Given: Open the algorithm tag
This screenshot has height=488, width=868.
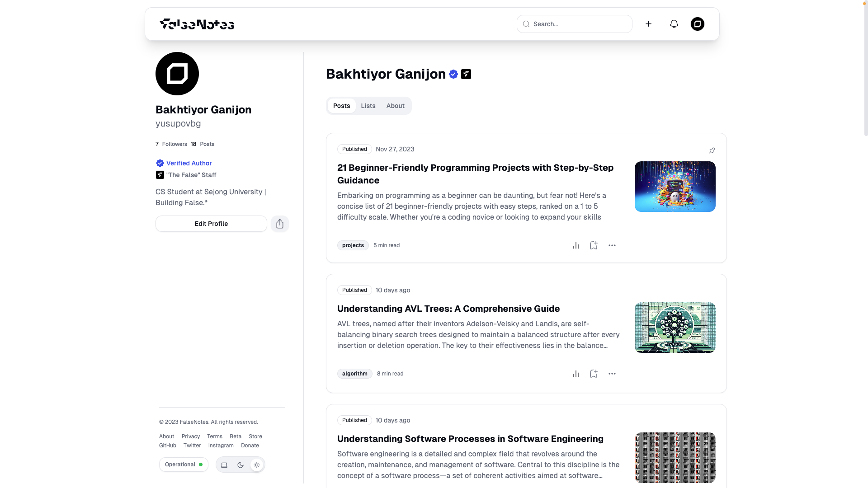Looking at the screenshot, I should point(354,374).
